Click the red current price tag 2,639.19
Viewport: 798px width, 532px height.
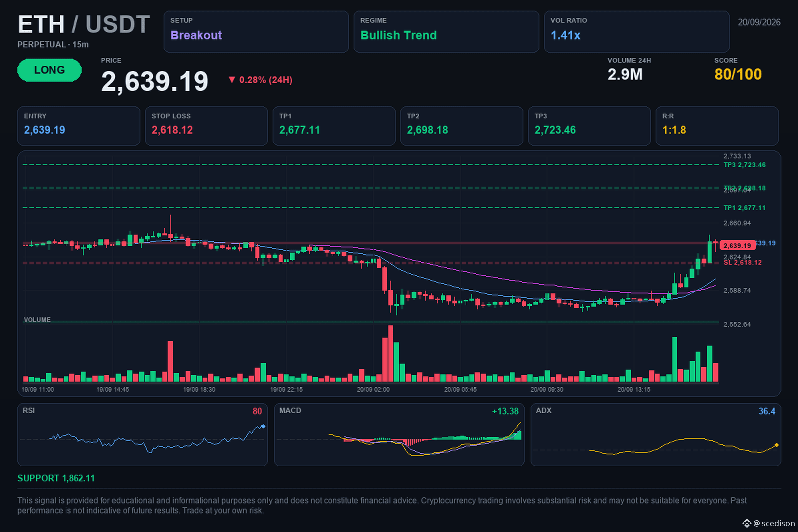(x=737, y=245)
